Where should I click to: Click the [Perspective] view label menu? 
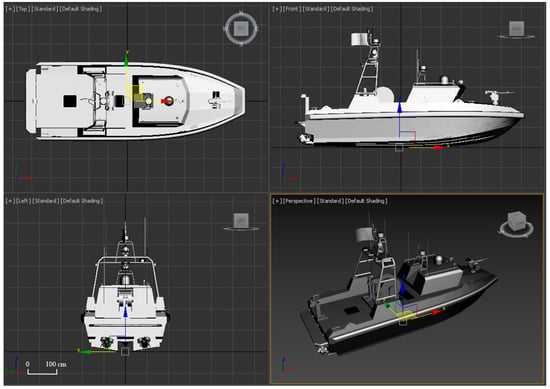pyautogui.click(x=299, y=201)
